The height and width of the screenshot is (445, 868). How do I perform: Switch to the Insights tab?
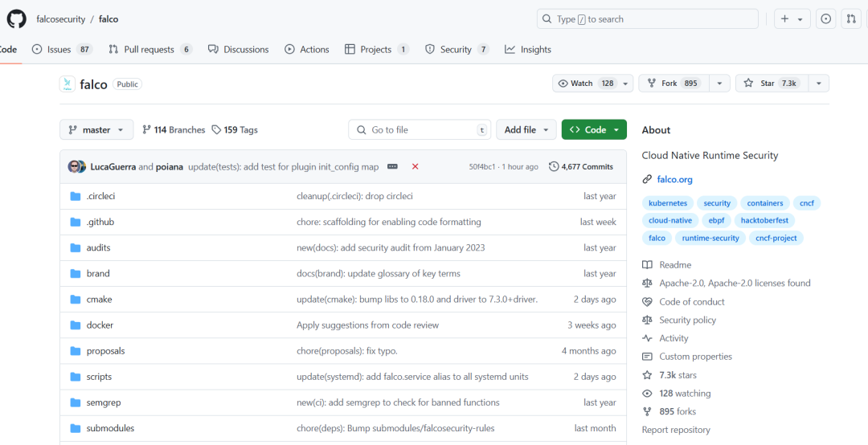click(528, 49)
